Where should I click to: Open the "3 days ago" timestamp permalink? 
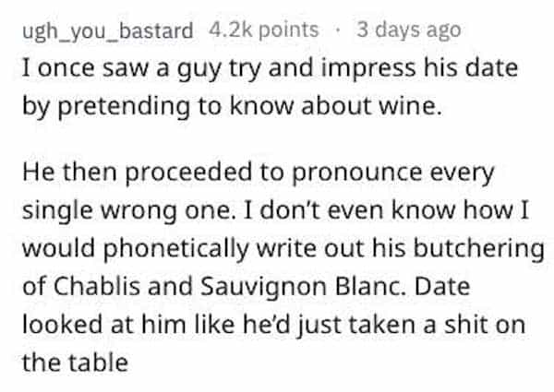tap(407, 29)
